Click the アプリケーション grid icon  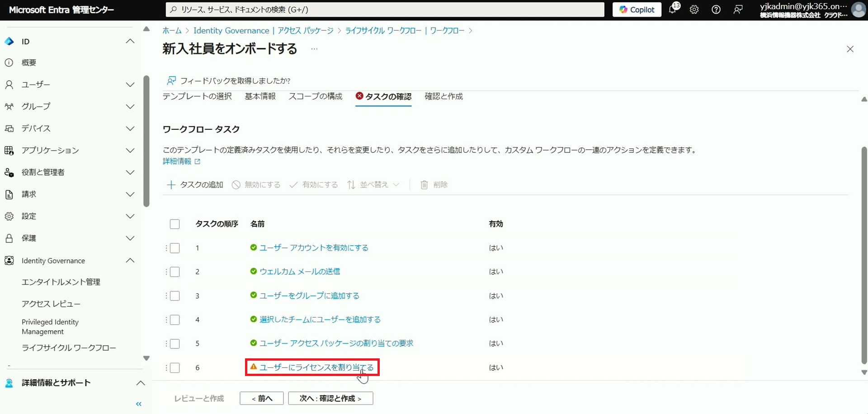tap(9, 151)
